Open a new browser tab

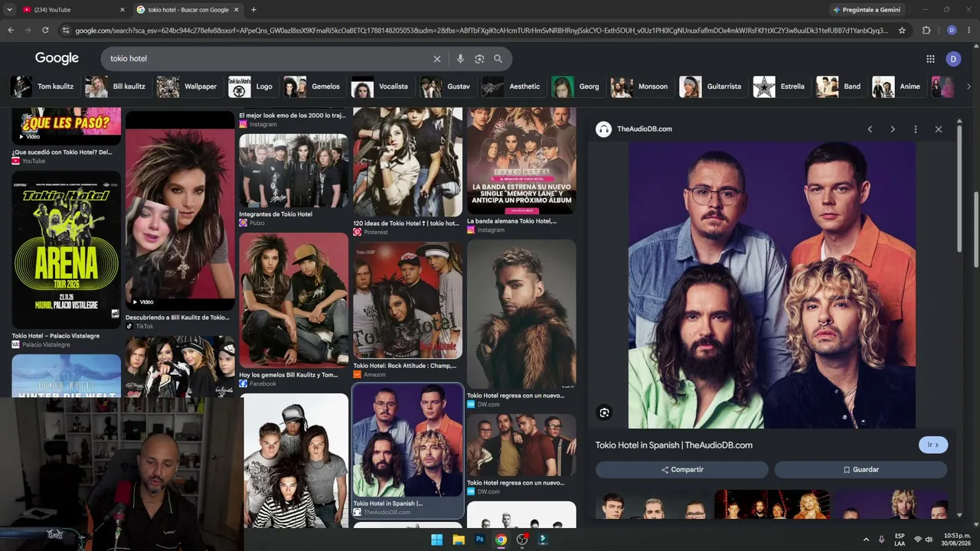253,10
